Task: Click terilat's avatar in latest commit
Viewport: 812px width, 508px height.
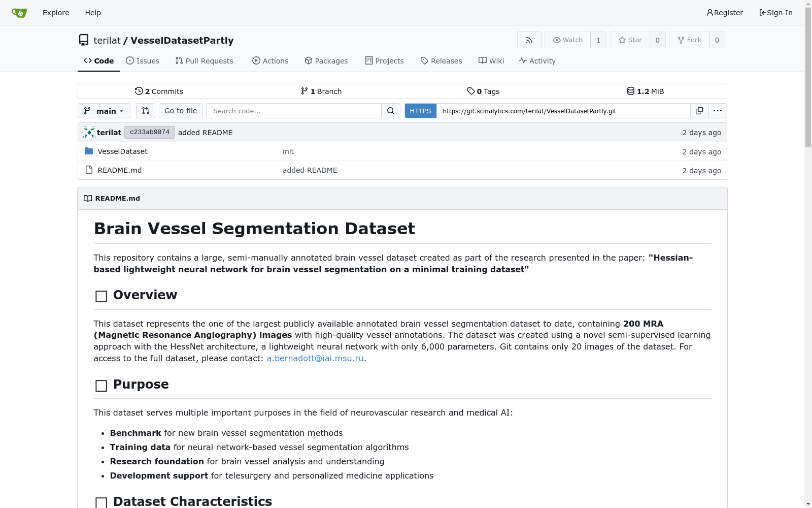Action: pyautogui.click(x=89, y=133)
